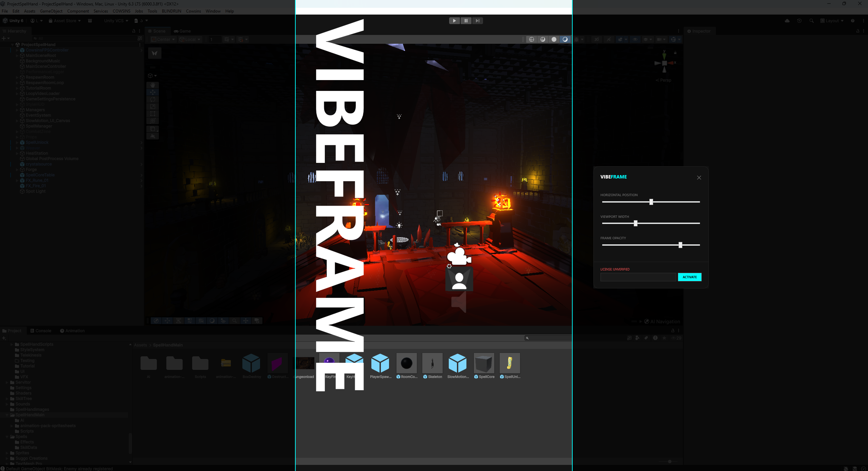Click the ACTIVATE license button
Viewport: 868px width, 471px height.
tap(689, 277)
